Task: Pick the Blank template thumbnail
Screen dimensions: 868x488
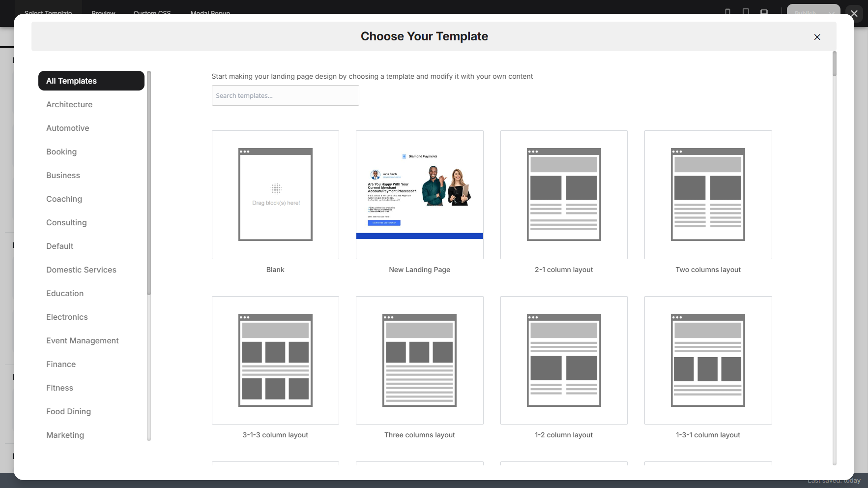Action: pos(275,195)
